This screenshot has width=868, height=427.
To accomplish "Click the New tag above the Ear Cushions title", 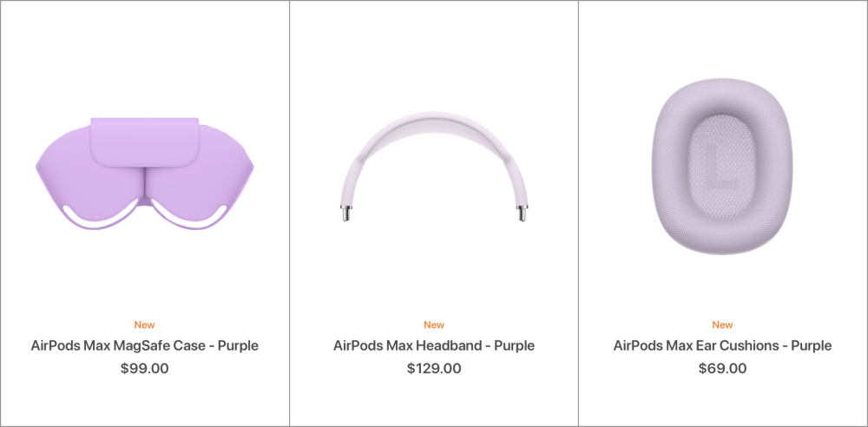I will click(x=722, y=325).
